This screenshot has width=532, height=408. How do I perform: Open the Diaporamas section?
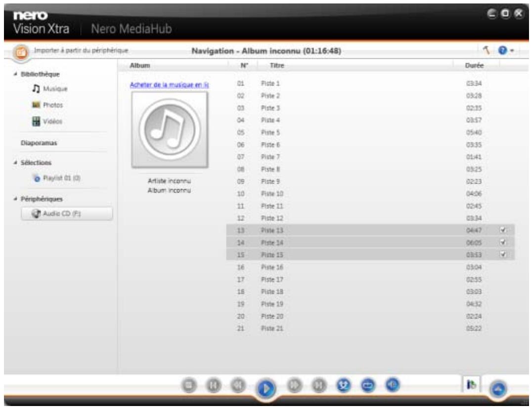coord(39,143)
